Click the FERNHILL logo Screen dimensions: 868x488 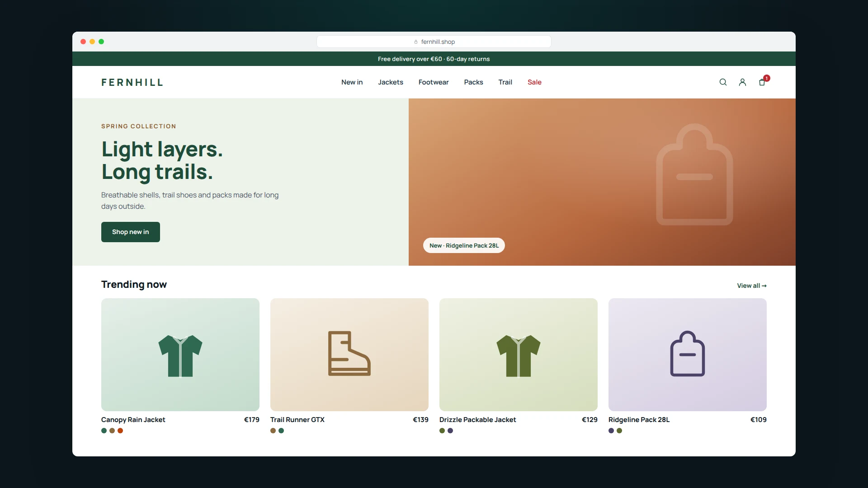[x=132, y=82]
